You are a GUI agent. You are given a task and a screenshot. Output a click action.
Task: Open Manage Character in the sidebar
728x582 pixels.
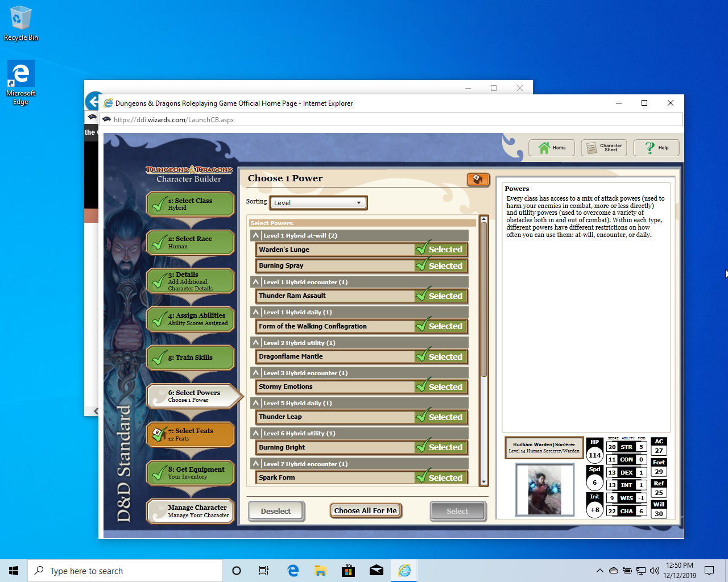click(x=190, y=510)
